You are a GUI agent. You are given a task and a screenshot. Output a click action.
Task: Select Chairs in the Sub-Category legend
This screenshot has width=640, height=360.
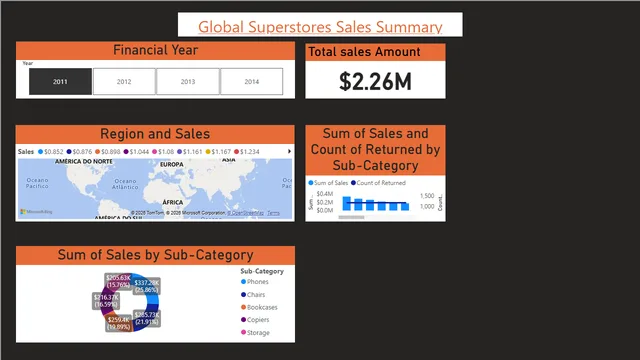point(253,295)
